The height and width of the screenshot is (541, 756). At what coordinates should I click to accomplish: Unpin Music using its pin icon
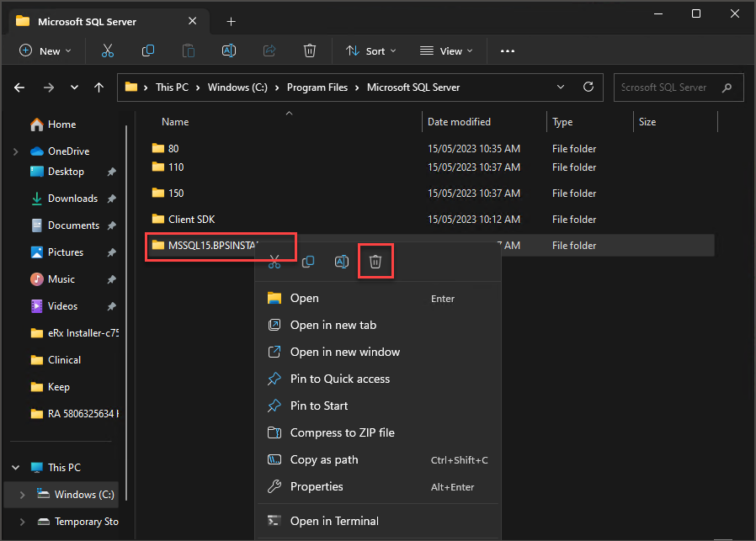(x=112, y=279)
